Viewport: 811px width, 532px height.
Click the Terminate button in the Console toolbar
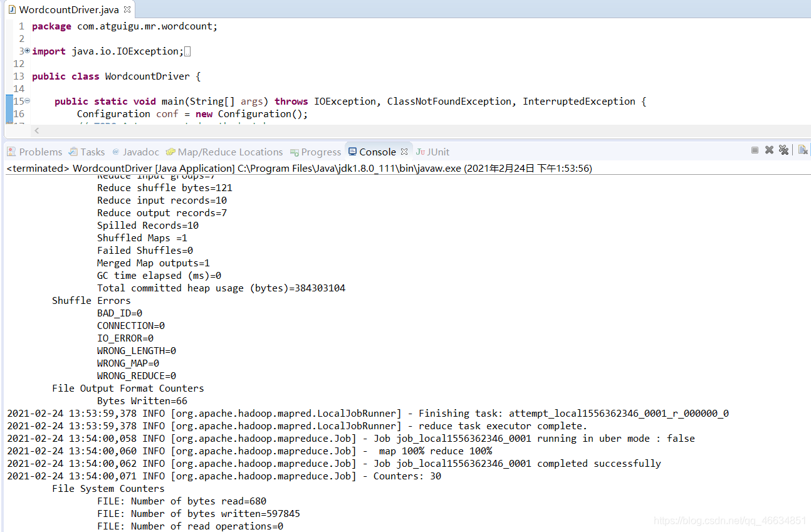pyautogui.click(x=755, y=150)
